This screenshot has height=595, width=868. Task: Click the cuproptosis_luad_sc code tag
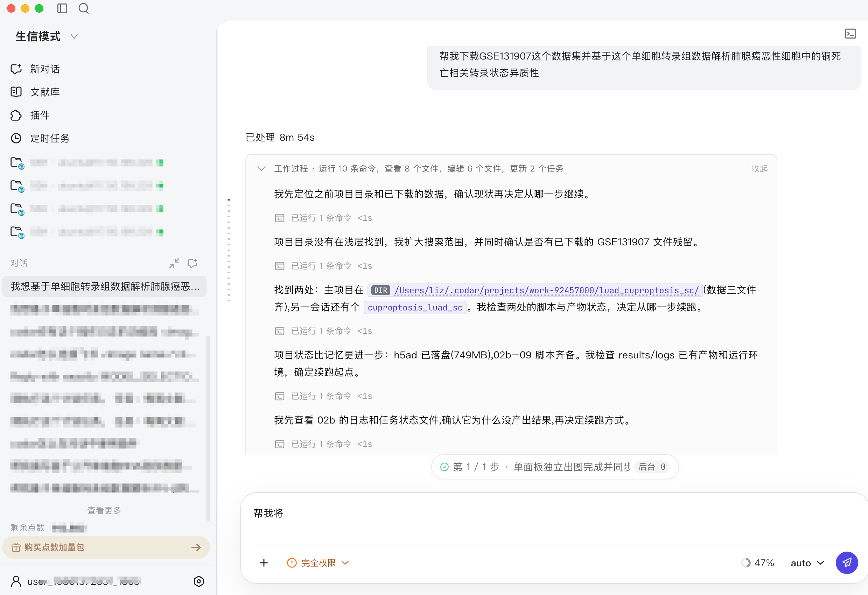pyautogui.click(x=415, y=307)
